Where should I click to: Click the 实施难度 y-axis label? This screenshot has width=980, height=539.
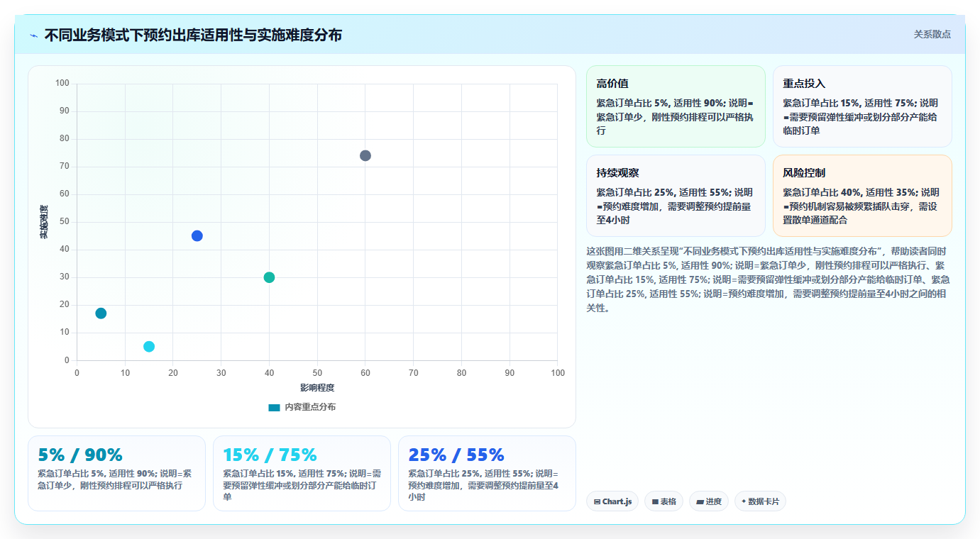pos(44,222)
